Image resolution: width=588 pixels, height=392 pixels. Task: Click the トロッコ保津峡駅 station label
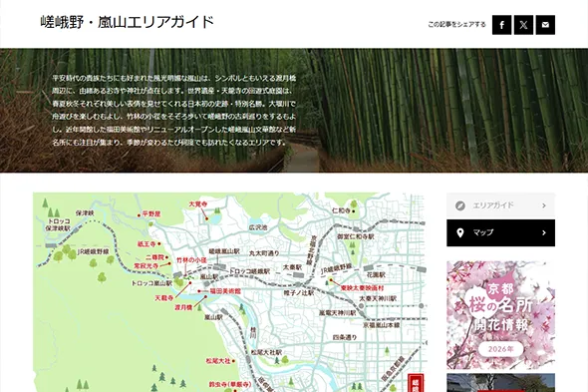[x=58, y=224]
